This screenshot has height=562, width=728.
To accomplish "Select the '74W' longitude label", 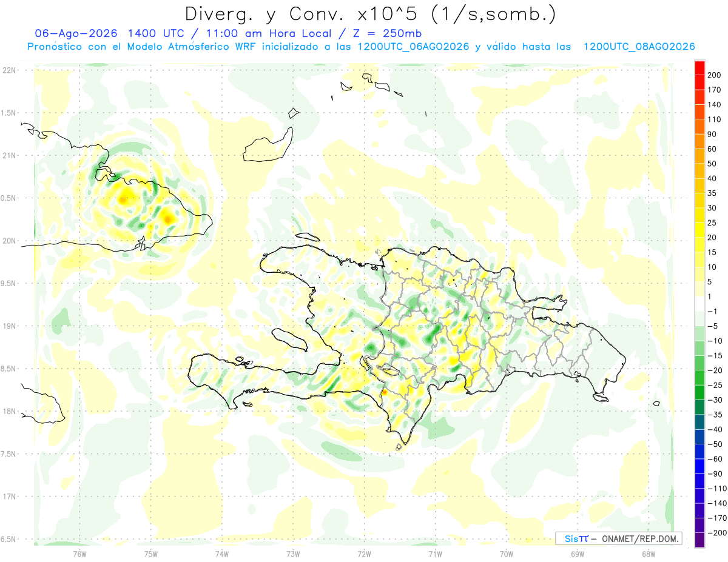I will 222,554.
